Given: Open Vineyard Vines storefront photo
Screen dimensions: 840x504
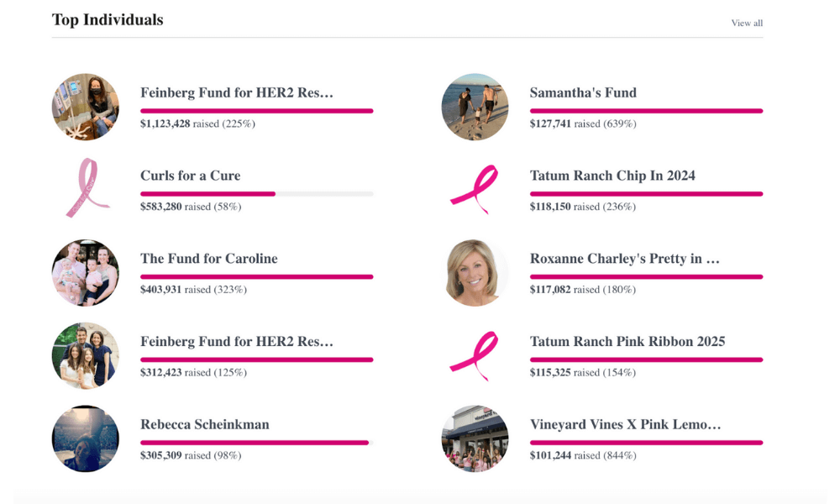Looking at the screenshot, I should coord(475,438).
